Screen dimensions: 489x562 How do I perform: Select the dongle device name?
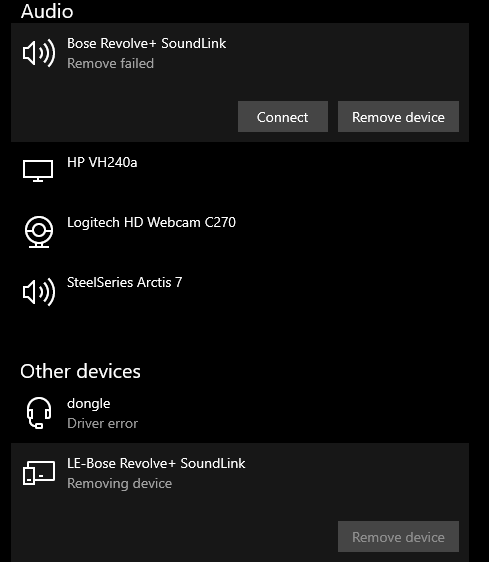point(89,404)
